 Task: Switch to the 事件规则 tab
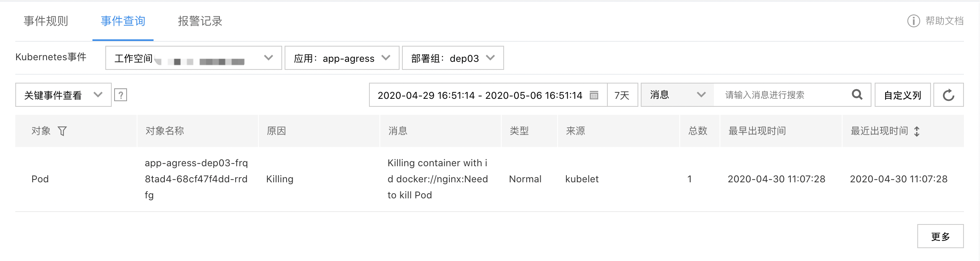click(46, 21)
